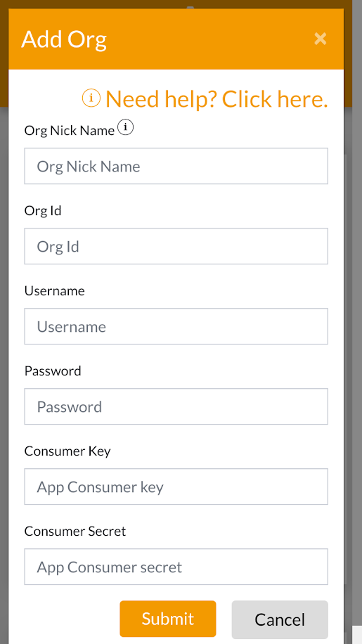The width and height of the screenshot is (362, 644).
Task: Select the App Consumer key field
Action: click(x=176, y=487)
